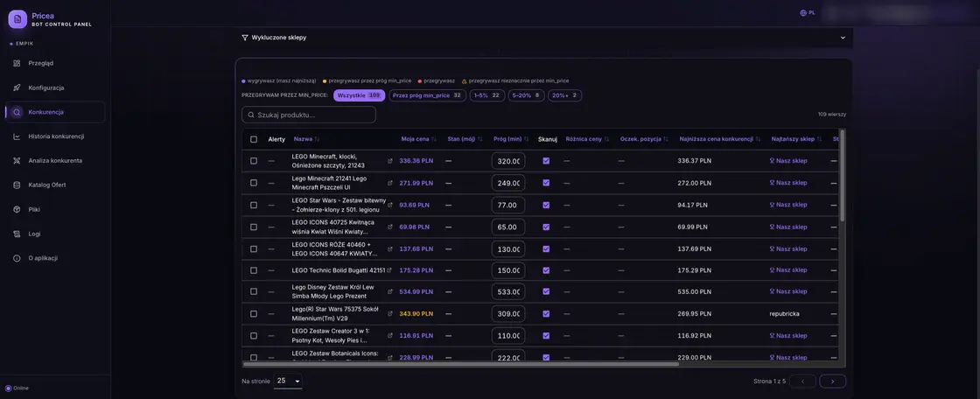980x399 pixels.
Task: Go to Historia konkurencji page
Action: pos(55,136)
